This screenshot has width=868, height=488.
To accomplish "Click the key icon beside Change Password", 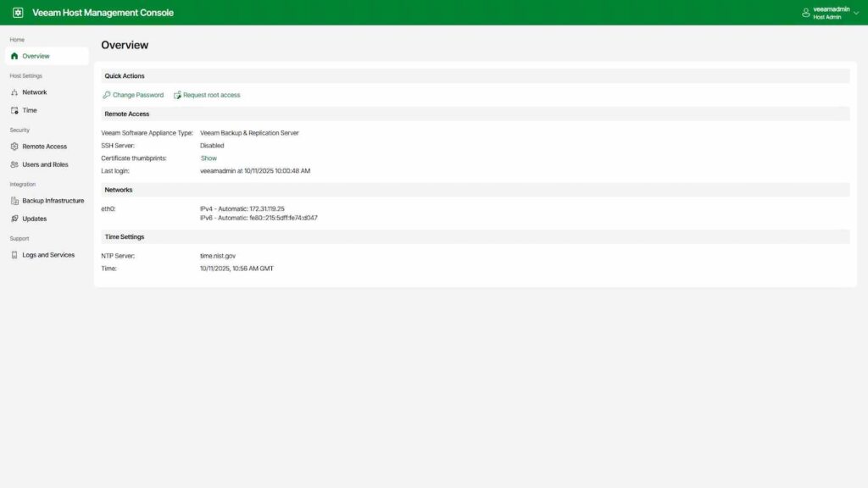I will pos(106,95).
